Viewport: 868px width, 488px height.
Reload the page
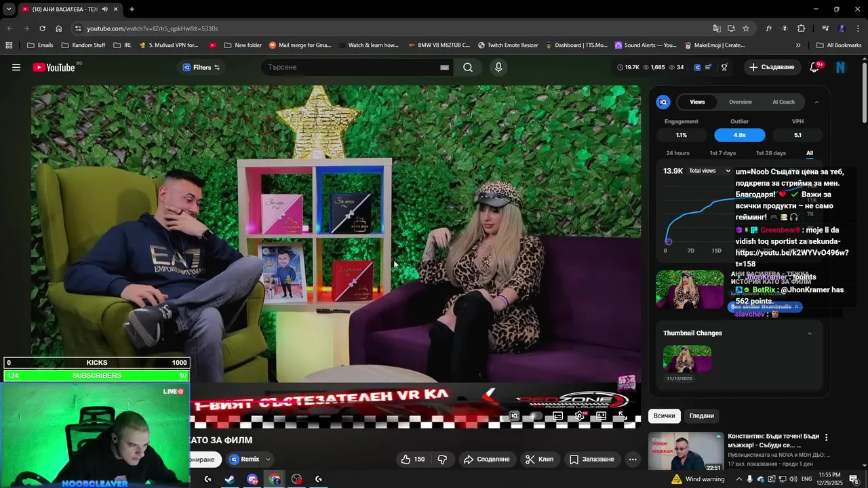click(42, 28)
